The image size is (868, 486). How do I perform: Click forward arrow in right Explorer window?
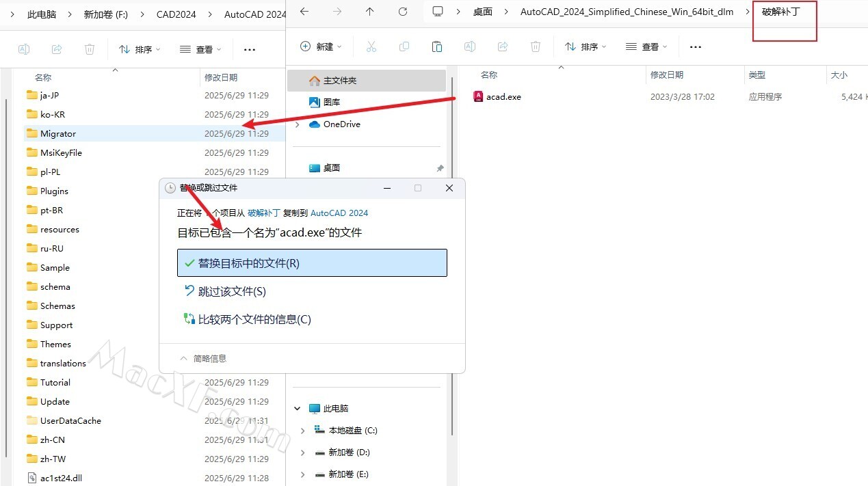337,12
